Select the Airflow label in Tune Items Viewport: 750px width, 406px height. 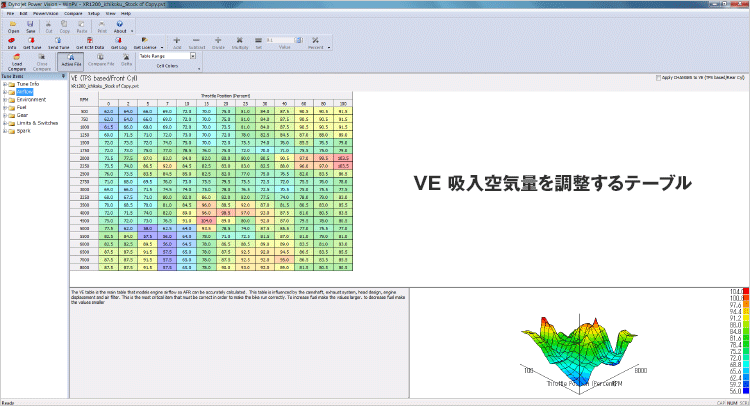coord(24,92)
